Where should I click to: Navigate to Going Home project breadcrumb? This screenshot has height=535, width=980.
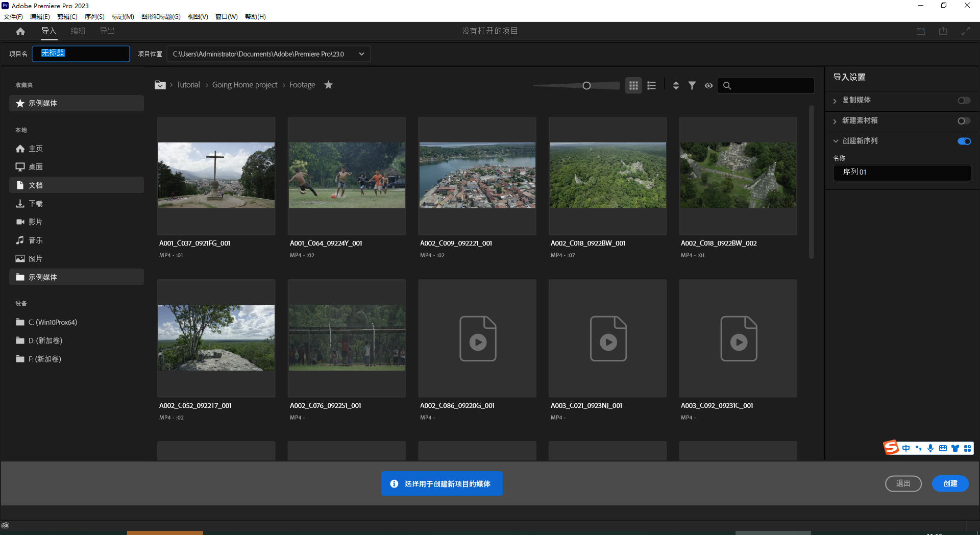pyautogui.click(x=245, y=85)
